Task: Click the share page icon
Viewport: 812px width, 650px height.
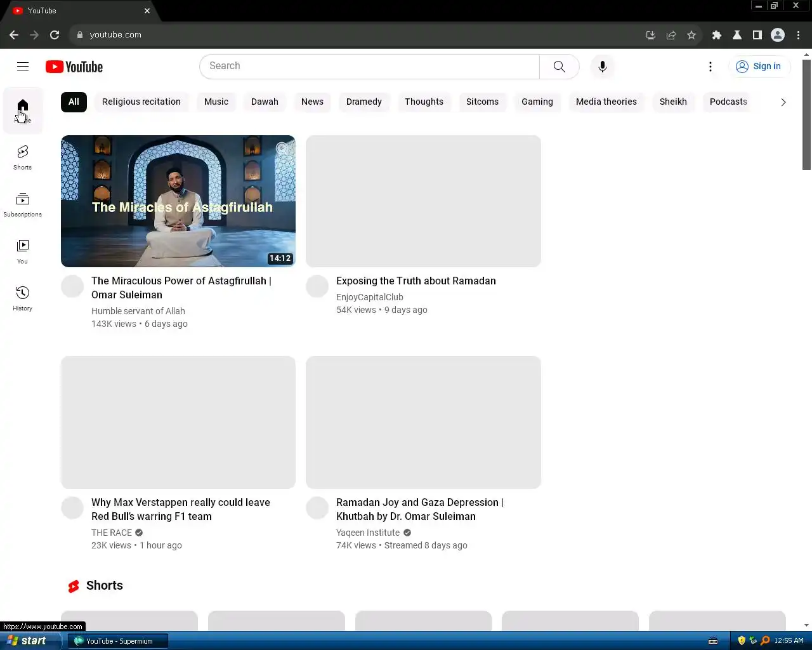Action: (x=671, y=35)
